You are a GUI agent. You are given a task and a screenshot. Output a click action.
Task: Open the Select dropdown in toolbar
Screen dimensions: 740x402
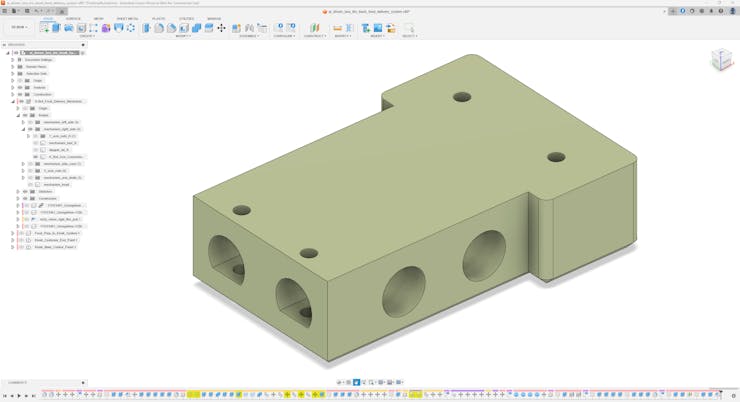pyautogui.click(x=409, y=36)
